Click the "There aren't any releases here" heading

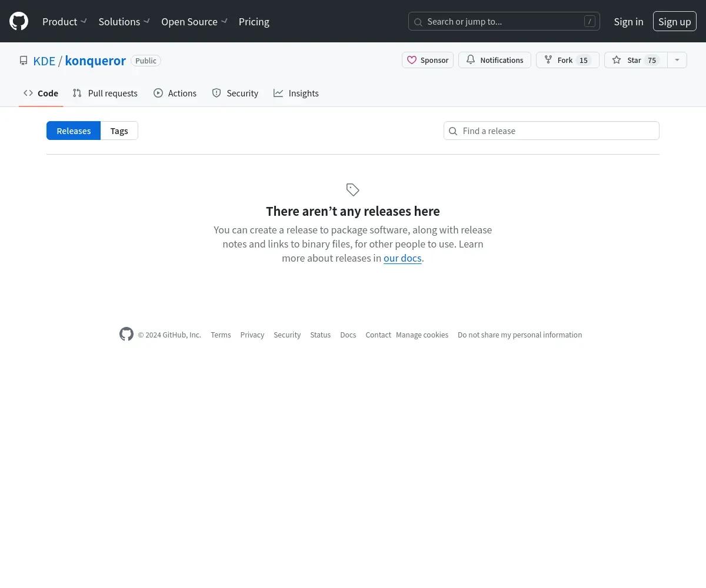353,211
